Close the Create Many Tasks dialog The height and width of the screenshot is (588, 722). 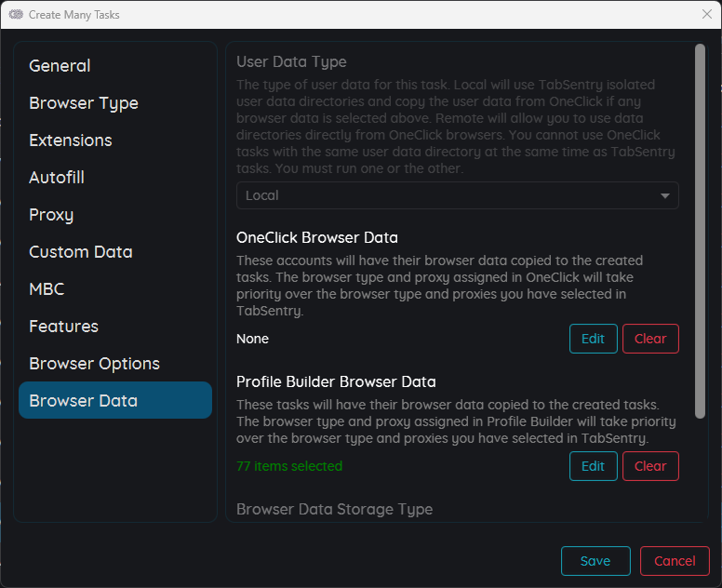coord(707,14)
